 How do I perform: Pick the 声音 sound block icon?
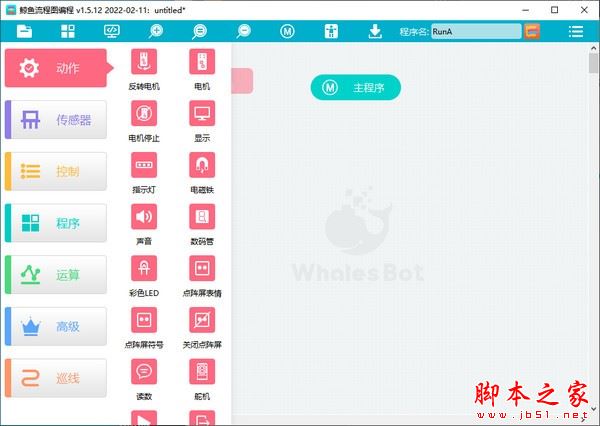tap(144, 217)
